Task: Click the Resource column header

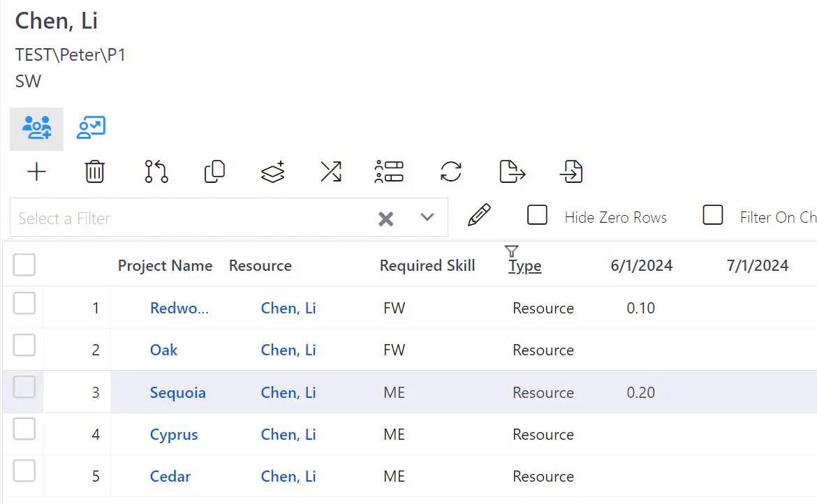Action: point(260,265)
